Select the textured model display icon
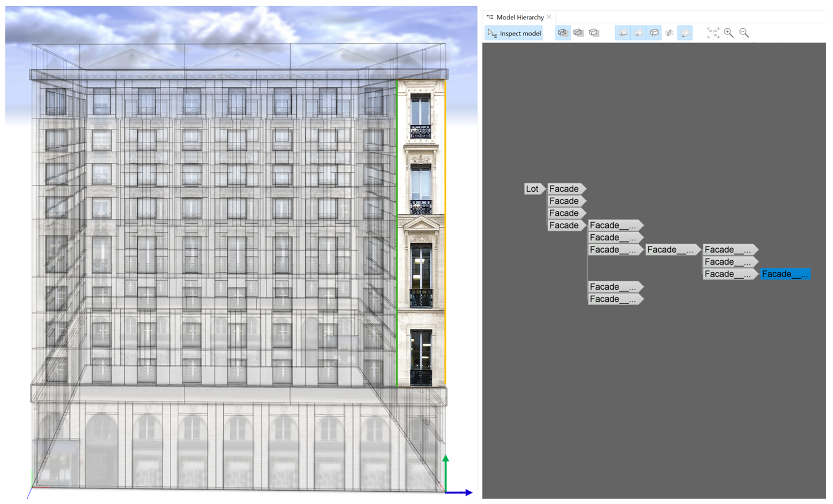This screenshot has width=833, height=504. [595, 33]
